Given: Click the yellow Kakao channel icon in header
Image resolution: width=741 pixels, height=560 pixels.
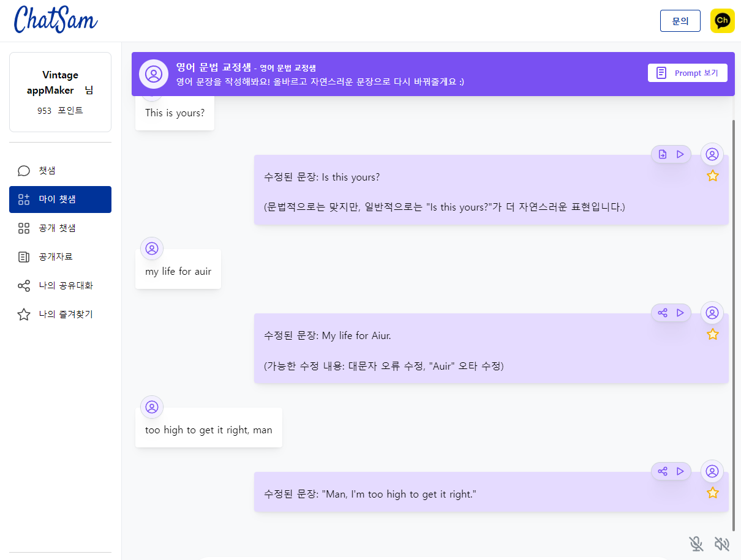Looking at the screenshot, I should pos(722,20).
